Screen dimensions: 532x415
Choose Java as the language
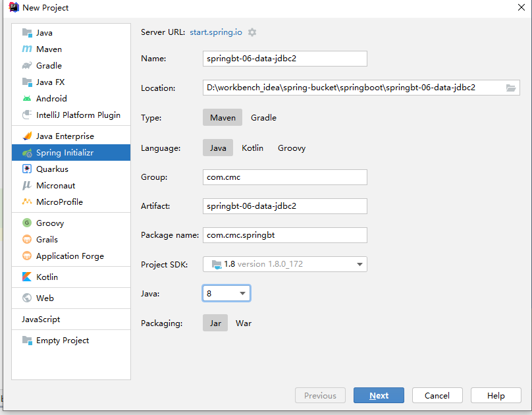[x=218, y=148]
